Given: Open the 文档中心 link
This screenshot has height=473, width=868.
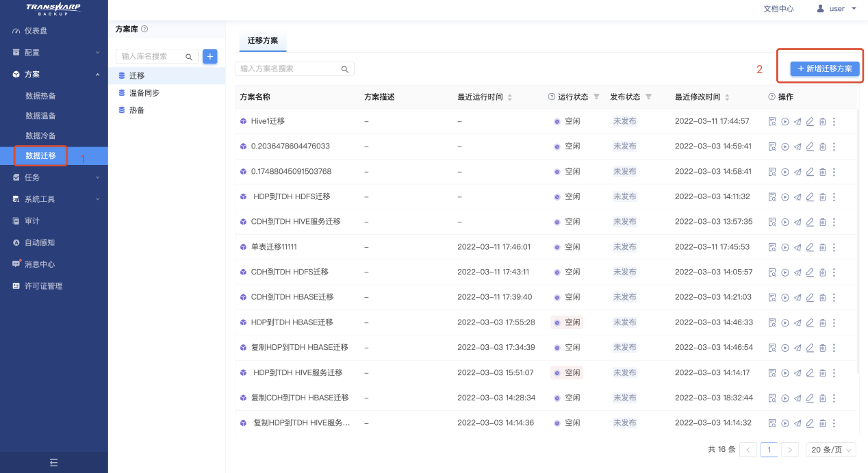Looking at the screenshot, I should tap(778, 9).
